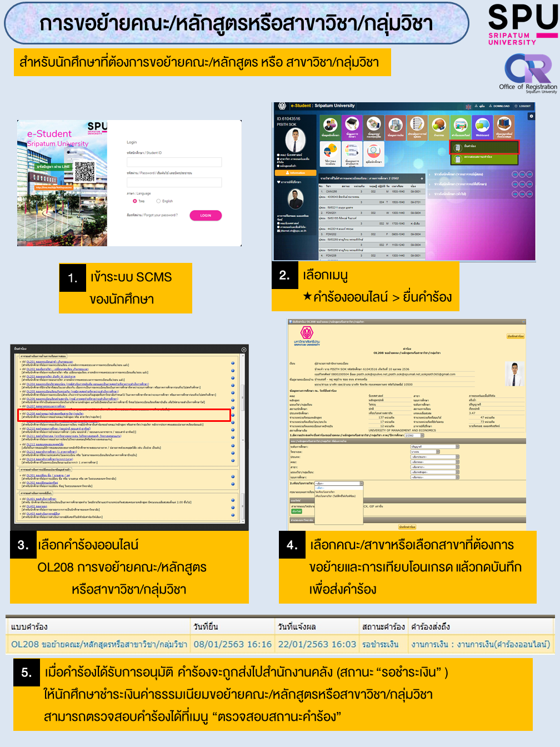The height and width of the screenshot is (747, 560).
Task: Open the รอบการศึกษา study round dropdown
Action: 435,477
